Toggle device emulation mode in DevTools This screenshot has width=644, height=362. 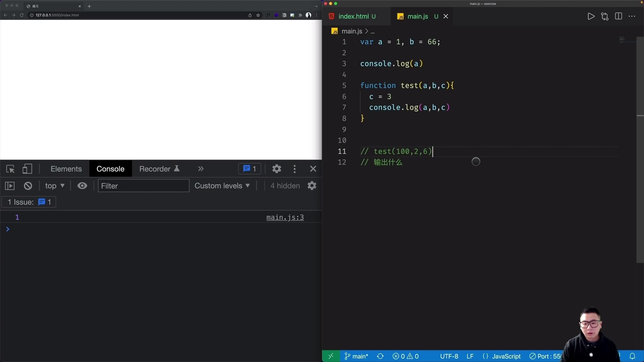pos(27,169)
